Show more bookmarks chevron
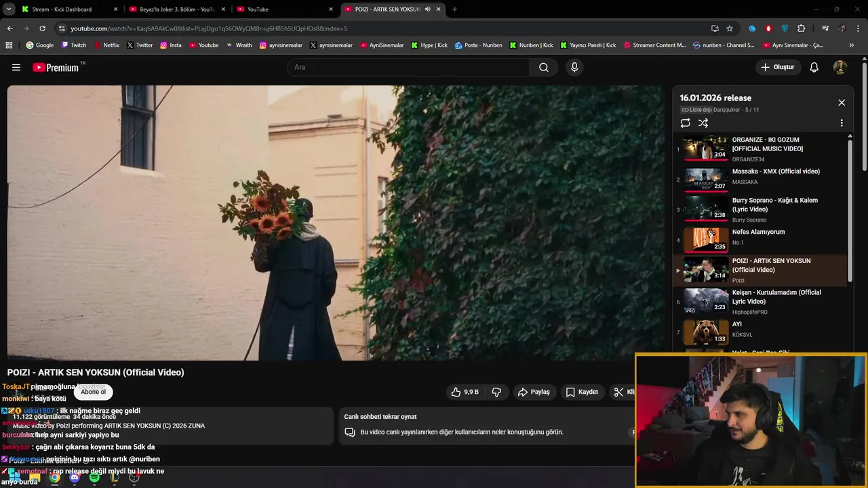 [852, 45]
